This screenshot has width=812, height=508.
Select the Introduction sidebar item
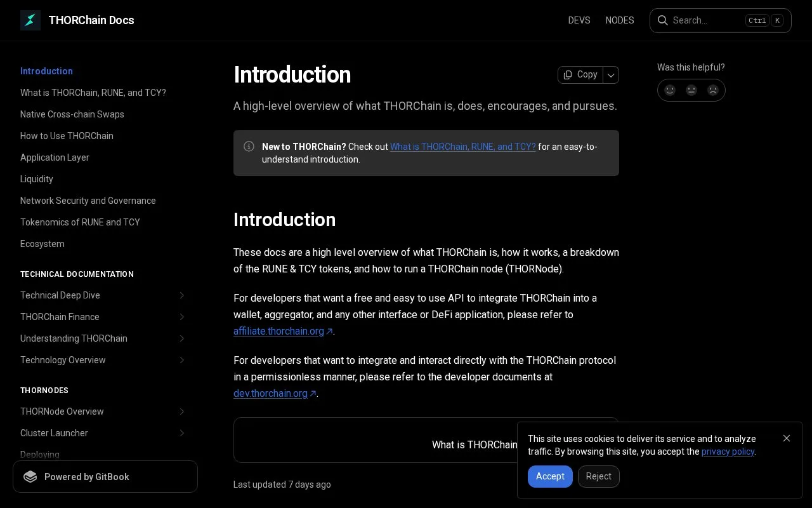tap(46, 71)
